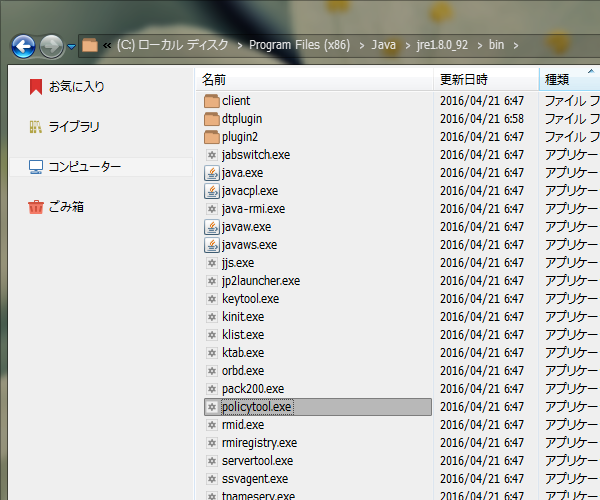Select the rmiregistry.exe gear icon
Screen dimensions: 600x500
pyautogui.click(x=212, y=443)
